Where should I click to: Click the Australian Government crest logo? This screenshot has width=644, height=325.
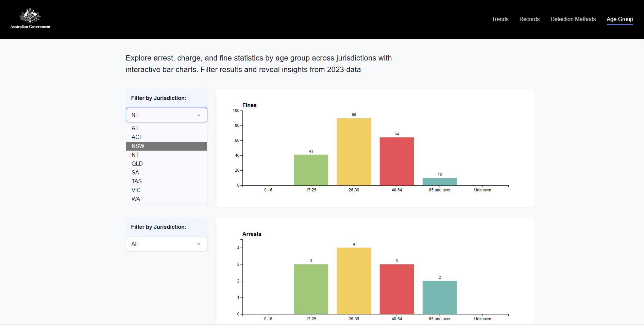click(x=30, y=18)
